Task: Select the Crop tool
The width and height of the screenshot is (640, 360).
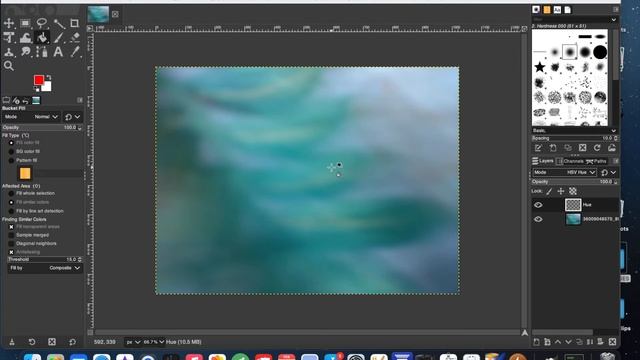Action: click(x=74, y=23)
